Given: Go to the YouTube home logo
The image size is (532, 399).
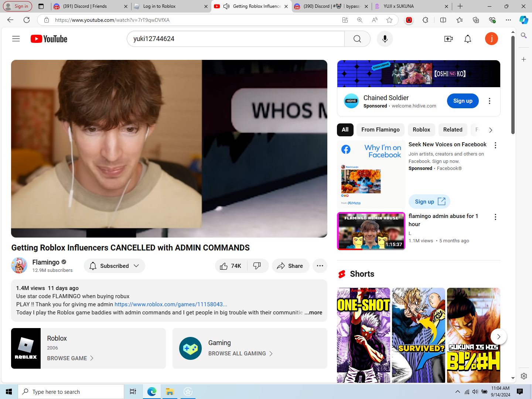Looking at the screenshot, I should 49,39.
